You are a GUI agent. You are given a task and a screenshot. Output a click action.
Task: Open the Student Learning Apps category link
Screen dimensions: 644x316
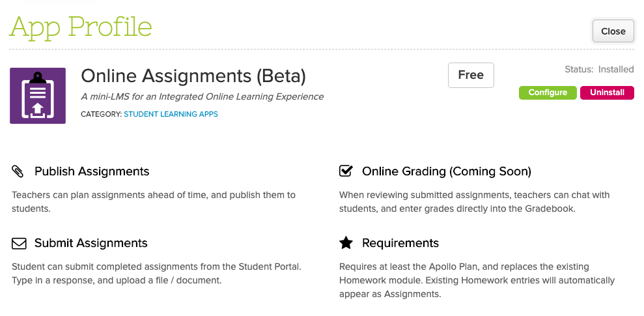click(x=171, y=114)
